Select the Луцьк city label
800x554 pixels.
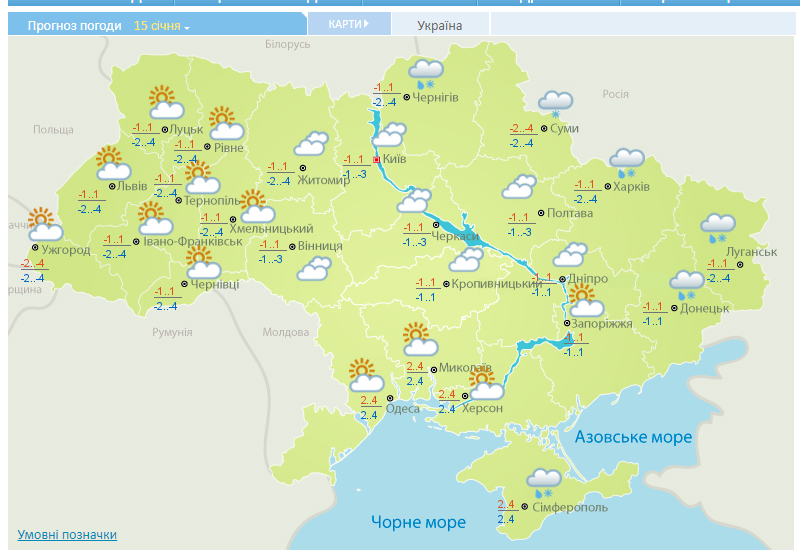pos(186,129)
